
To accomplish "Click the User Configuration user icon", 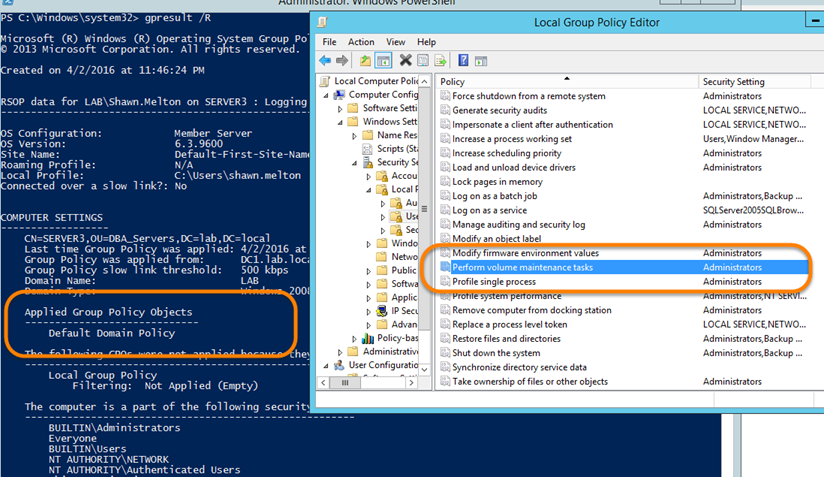I will [339, 365].
